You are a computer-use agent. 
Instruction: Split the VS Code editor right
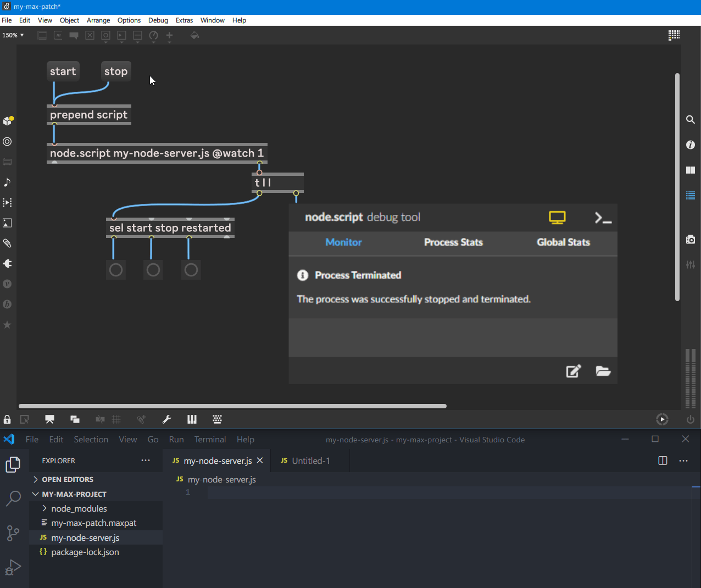point(663,461)
